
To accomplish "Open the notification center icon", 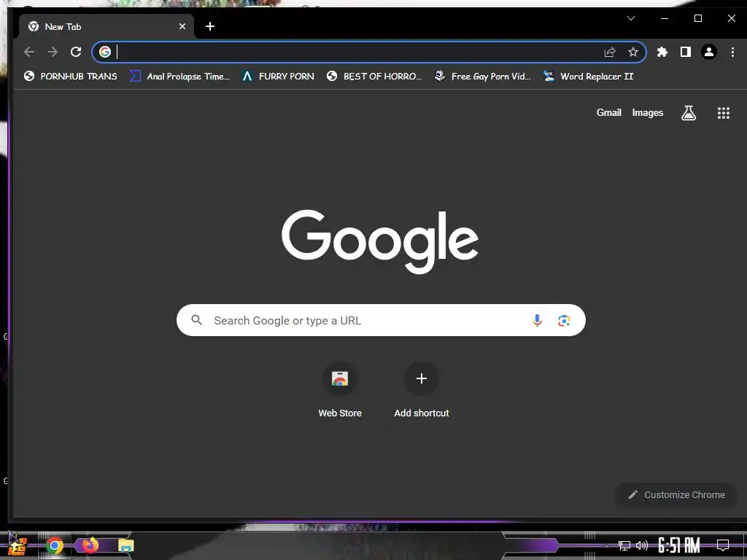I will click(x=723, y=545).
